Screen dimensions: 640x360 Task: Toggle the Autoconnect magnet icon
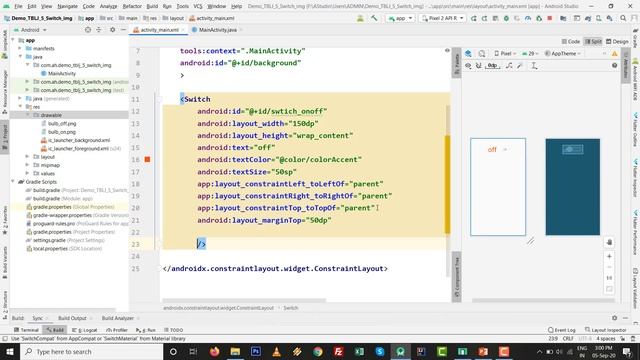(479, 66)
